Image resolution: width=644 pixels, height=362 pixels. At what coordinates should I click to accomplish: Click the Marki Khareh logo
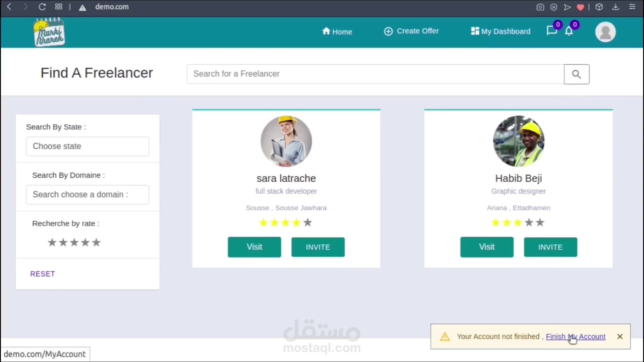49,33
